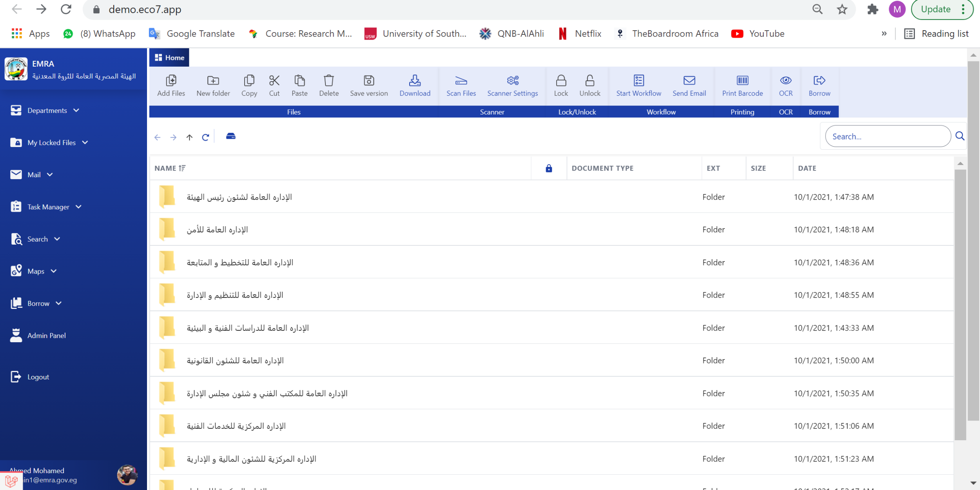Bookmark this page with star icon
980x490 pixels.
pos(842,9)
